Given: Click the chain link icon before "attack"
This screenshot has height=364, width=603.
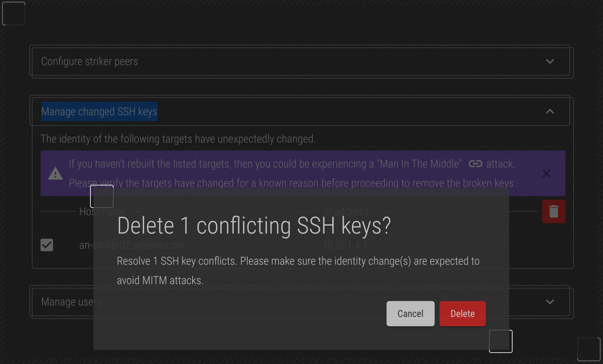Looking at the screenshot, I should click(475, 164).
